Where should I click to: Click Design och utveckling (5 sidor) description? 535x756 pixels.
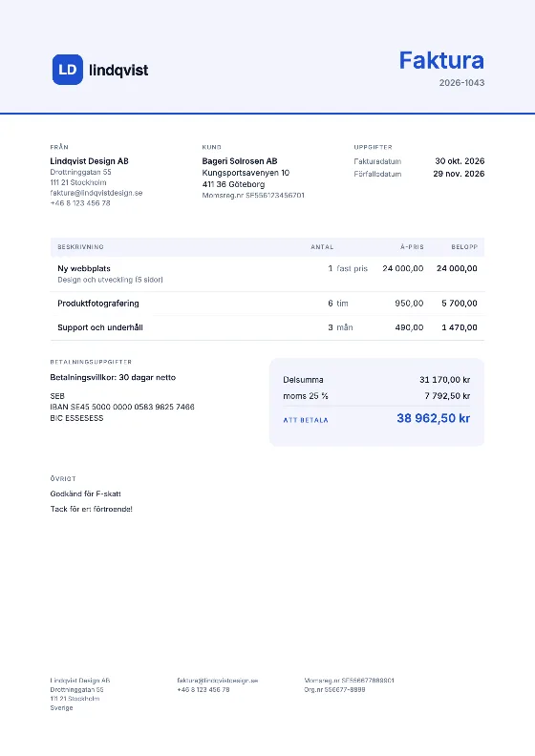coord(110,280)
